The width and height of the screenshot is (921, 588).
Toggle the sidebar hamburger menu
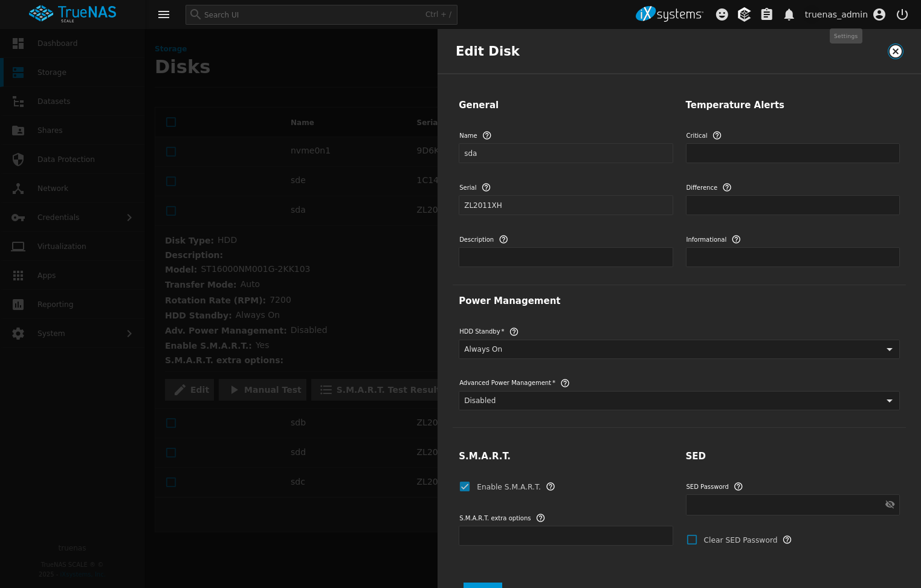pos(164,15)
